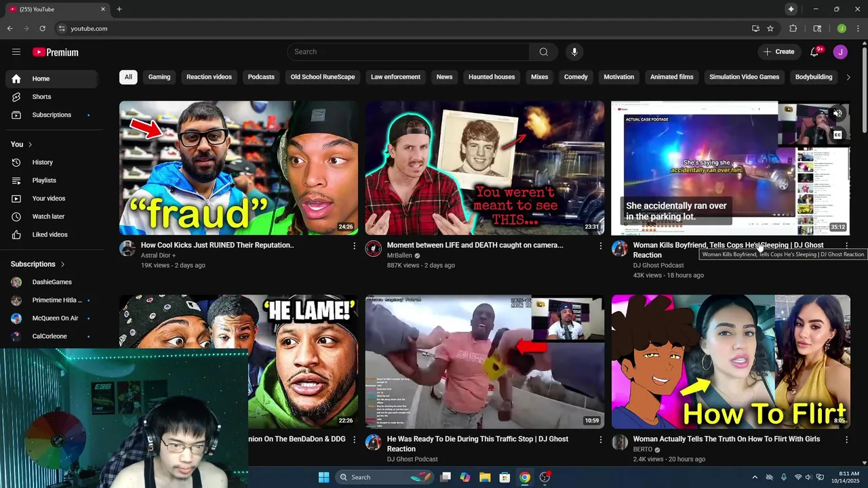
Task: Open the notifications bell with 9+ badge
Action: [x=815, y=52]
